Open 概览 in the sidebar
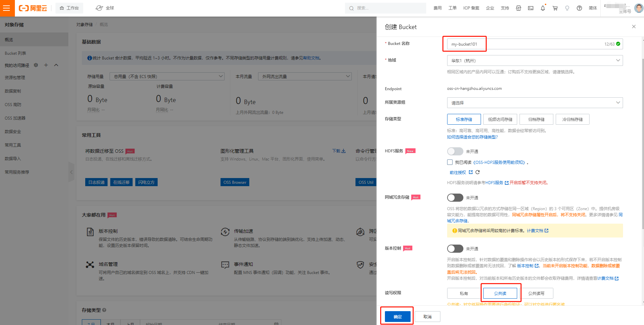This screenshot has width=644, height=325. (x=34, y=40)
